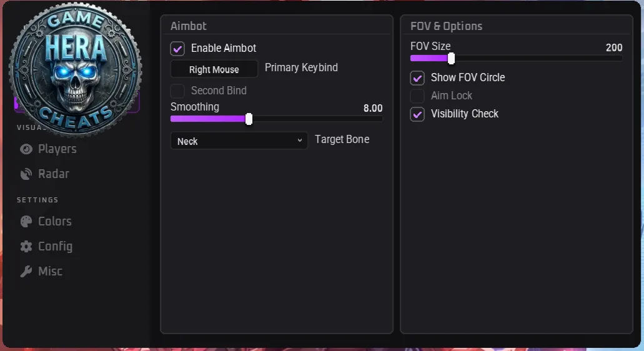Click the Smoothing slider handle
Image resolution: width=644 pixels, height=351 pixels.
(x=249, y=119)
